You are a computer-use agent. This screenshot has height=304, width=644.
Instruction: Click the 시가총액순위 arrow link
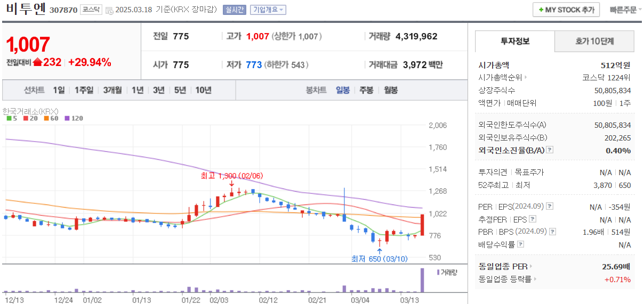point(503,77)
